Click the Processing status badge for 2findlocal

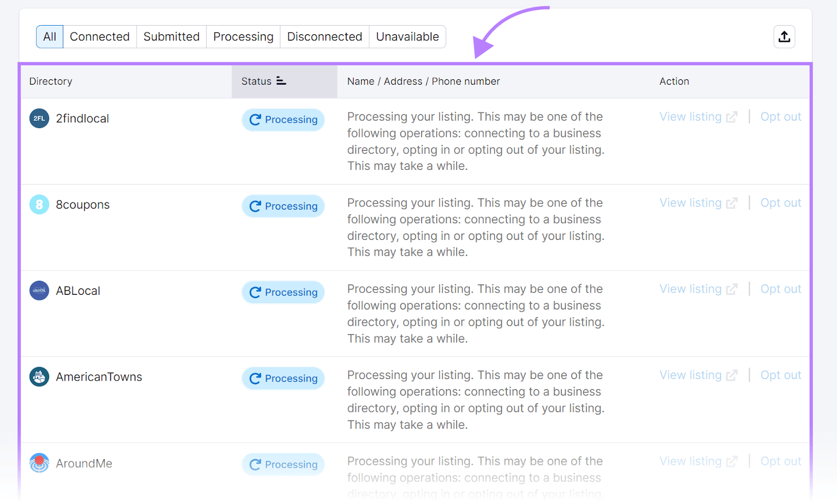pyautogui.click(x=283, y=120)
